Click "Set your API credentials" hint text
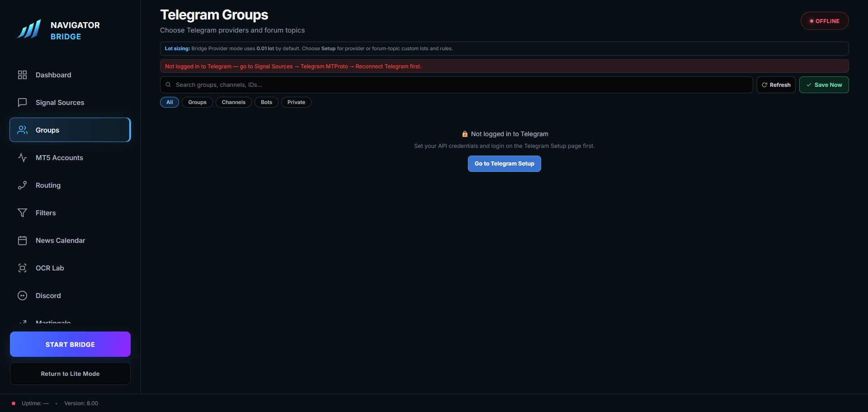 (505, 146)
